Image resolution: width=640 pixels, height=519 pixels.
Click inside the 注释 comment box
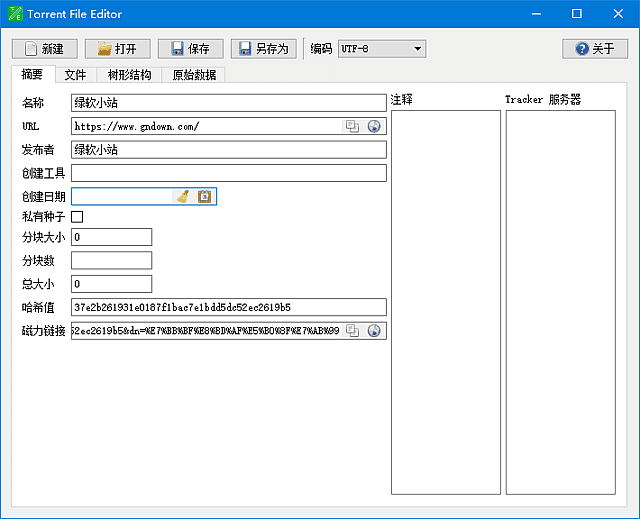(445, 300)
